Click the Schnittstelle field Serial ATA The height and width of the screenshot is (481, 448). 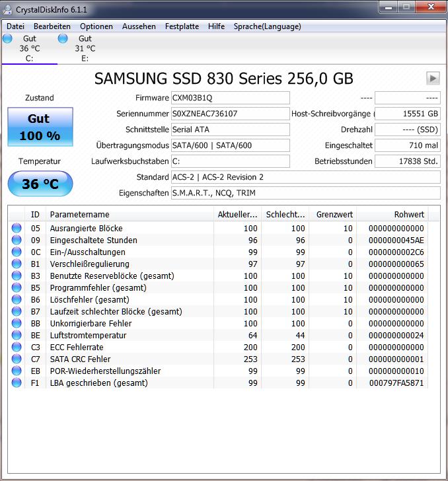point(231,129)
